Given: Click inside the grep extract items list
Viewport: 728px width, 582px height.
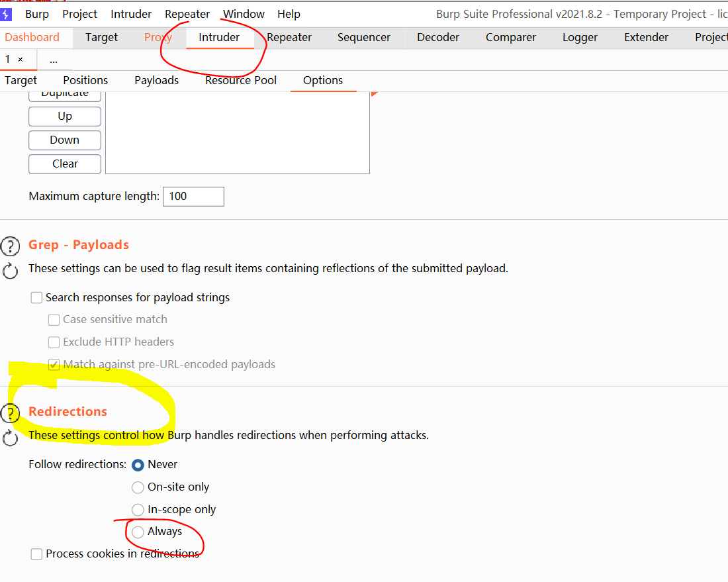Looking at the screenshot, I should pos(237,133).
